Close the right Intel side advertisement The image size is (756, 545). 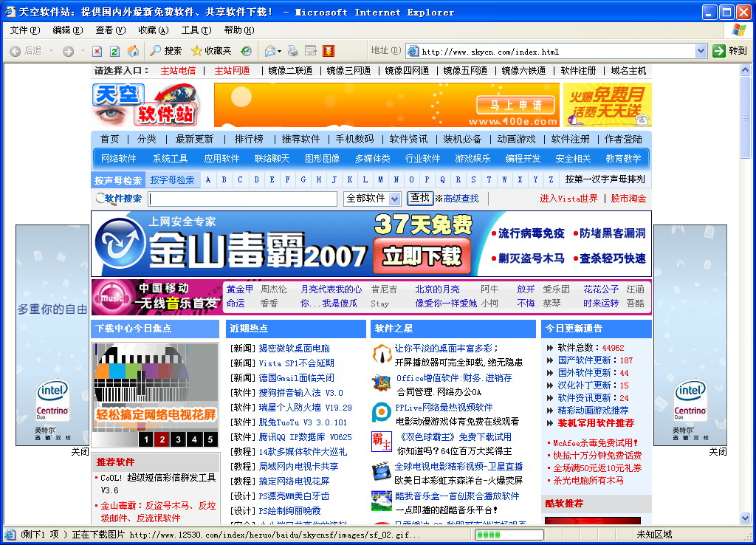coord(718,452)
